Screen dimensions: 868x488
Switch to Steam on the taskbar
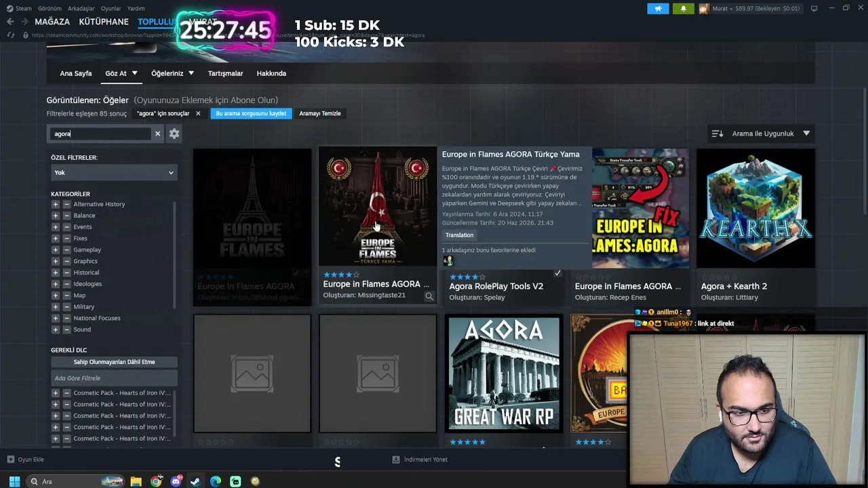pyautogui.click(x=195, y=481)
